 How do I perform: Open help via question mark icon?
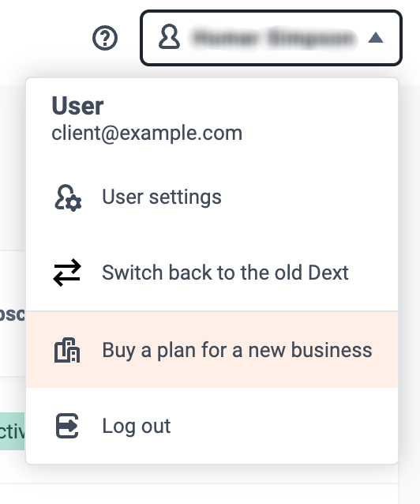coord(105,38)
